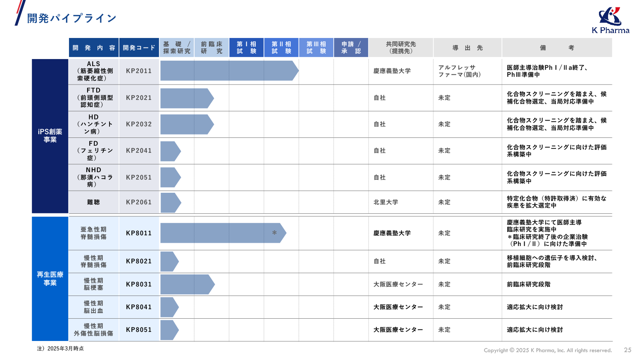Select the HD(ハンチントン病) cell
The width and height of the screenshot is (644, 362).
click(94, 124)
